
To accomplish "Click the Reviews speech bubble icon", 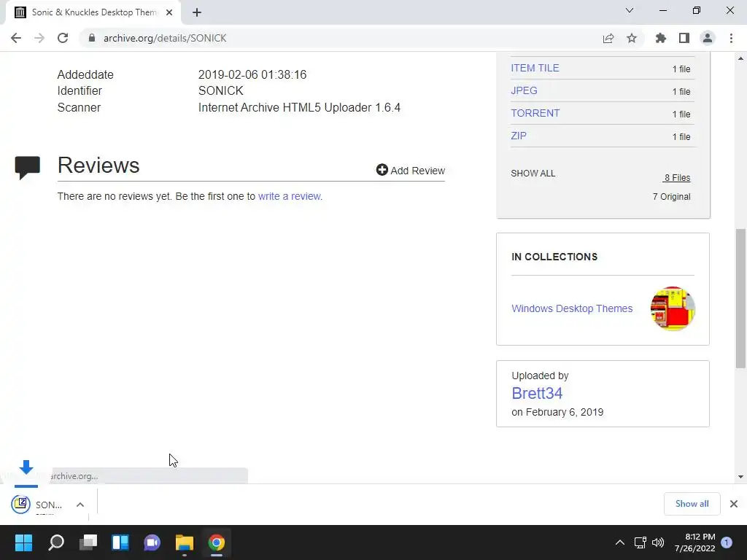I will click(x=27, y=168).
